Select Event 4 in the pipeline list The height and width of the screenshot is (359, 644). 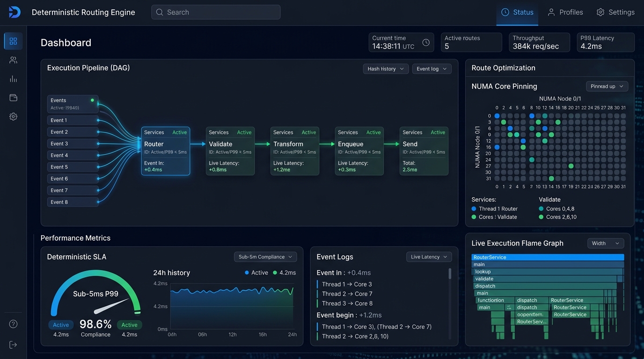[73, 155]
